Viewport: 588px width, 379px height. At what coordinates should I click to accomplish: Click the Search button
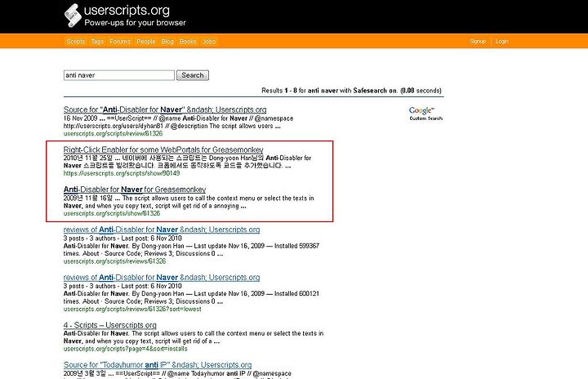point(193,75)
